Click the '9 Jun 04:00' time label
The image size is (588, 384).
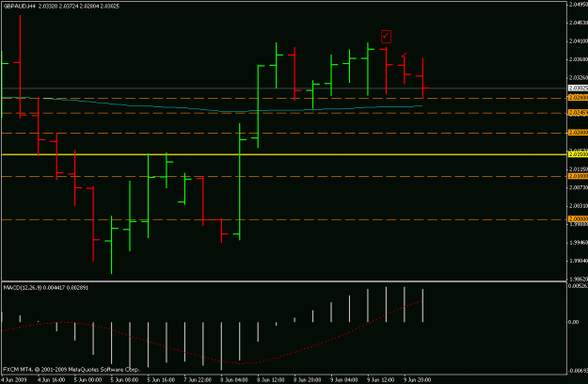pyautogui.click(x=344, y=379)
